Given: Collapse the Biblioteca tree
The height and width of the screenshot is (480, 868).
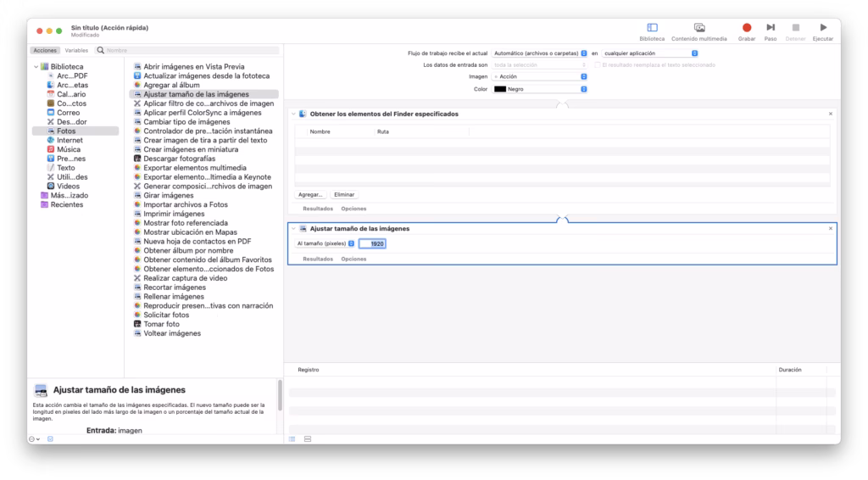Looking at the screenshot, I should 35,66.
